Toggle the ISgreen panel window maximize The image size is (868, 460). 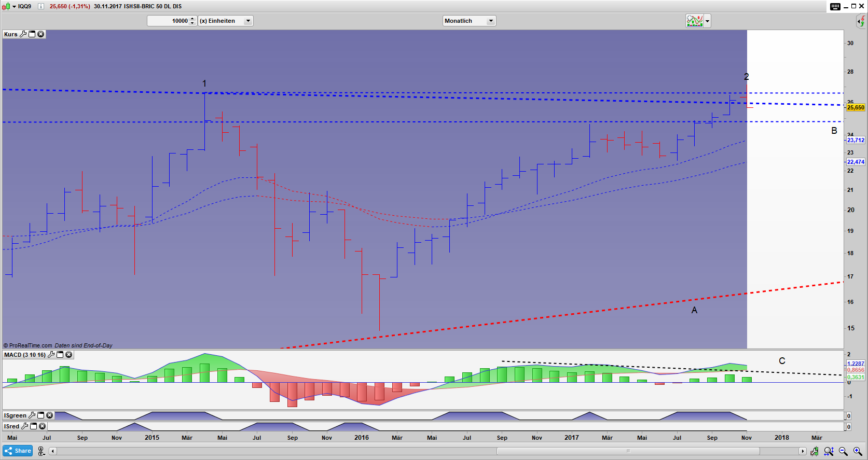[x=40, y=415]
